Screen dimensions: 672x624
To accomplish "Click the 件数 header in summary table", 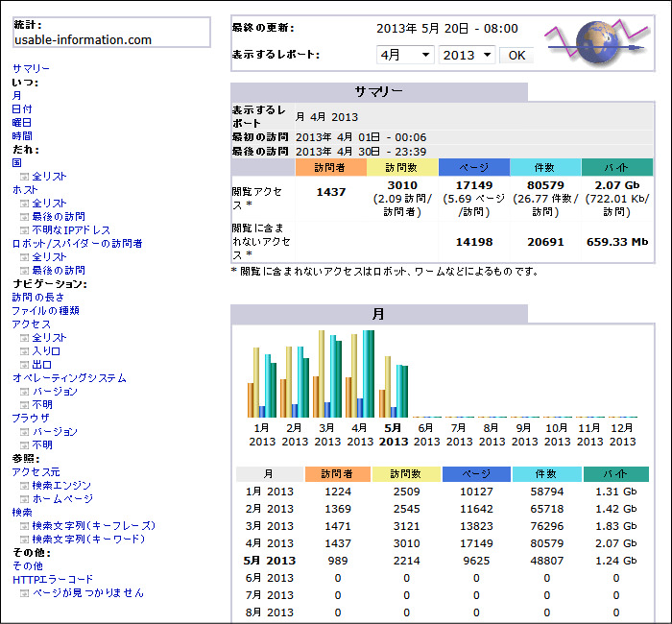I will tap(545, 168).
